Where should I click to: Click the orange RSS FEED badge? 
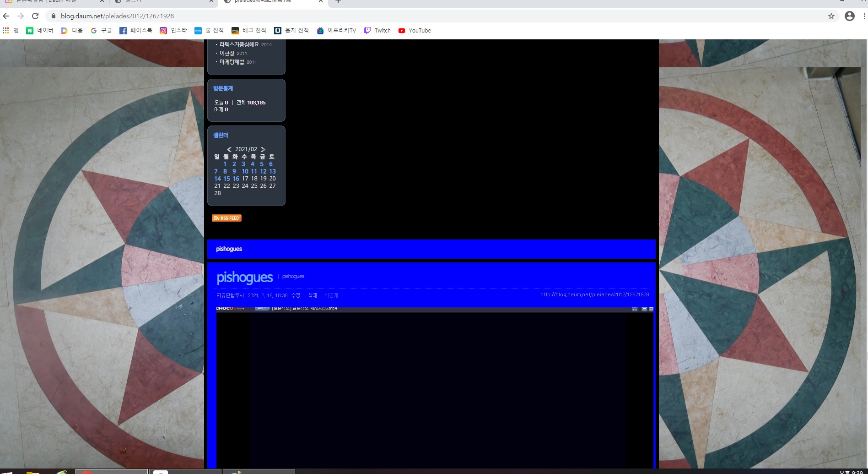226,218
